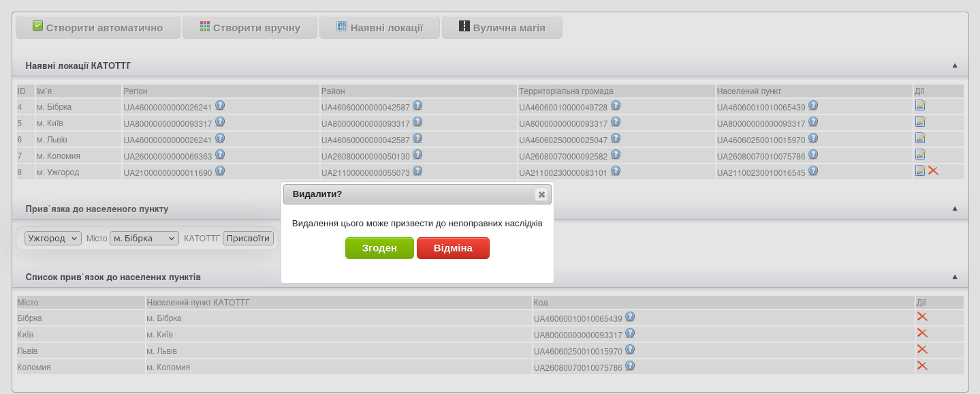Click edit icon for м. Бібрка row
Image resolution: width=980 pixels, height=394 pixels.
click(x=920, y=106)
